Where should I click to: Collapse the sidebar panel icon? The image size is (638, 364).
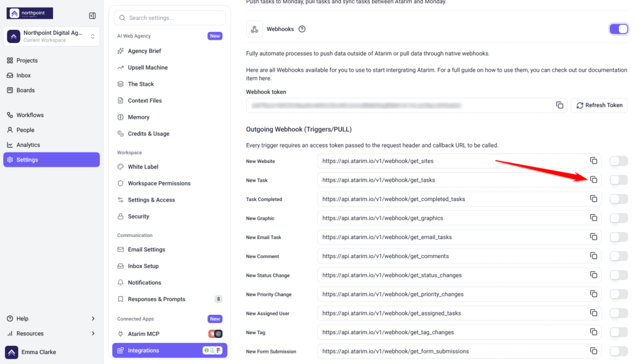[92, 16]
